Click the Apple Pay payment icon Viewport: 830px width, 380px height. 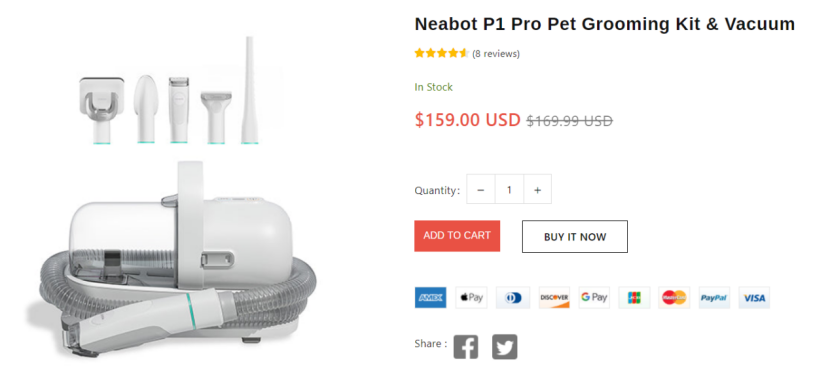471,297
